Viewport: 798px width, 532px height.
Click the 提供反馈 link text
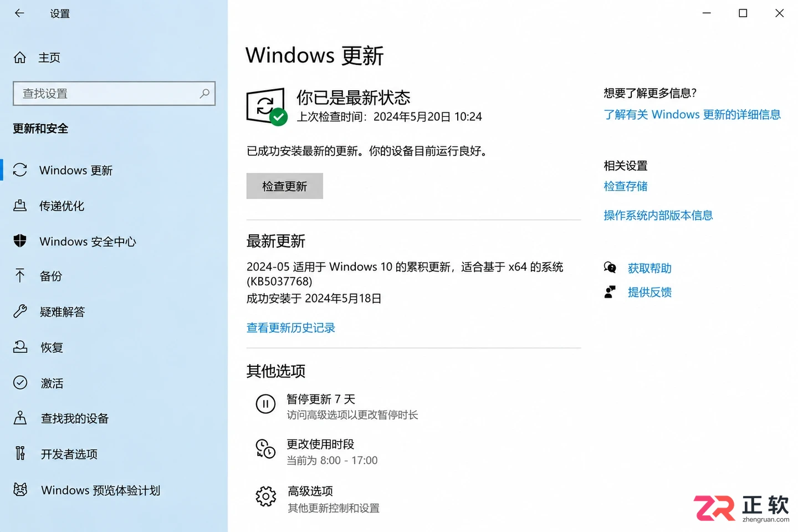point(649,292)
